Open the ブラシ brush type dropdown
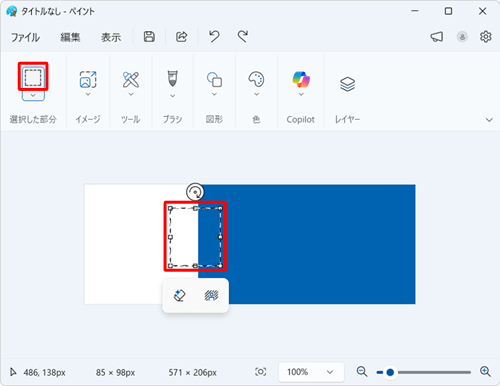The image size is (500, 386). tap(172, 96)
